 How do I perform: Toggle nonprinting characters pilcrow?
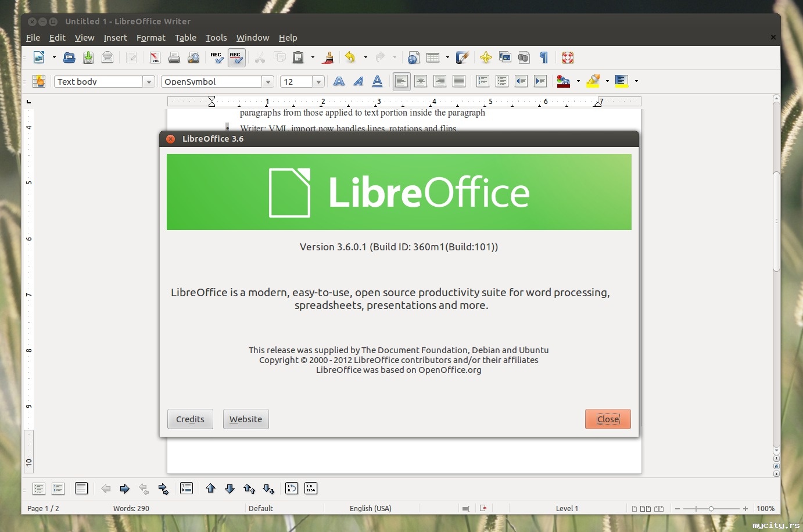click(x=543, y=57)
